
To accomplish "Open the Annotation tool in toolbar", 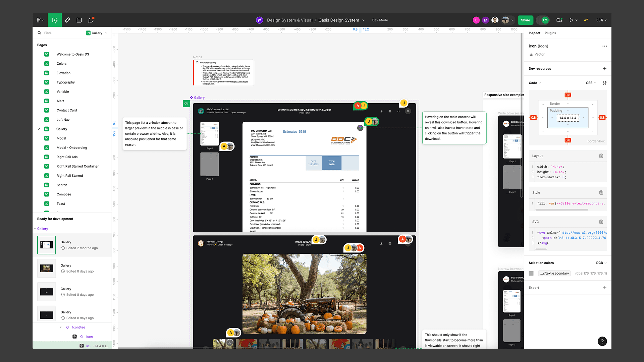I will [79, 20].
